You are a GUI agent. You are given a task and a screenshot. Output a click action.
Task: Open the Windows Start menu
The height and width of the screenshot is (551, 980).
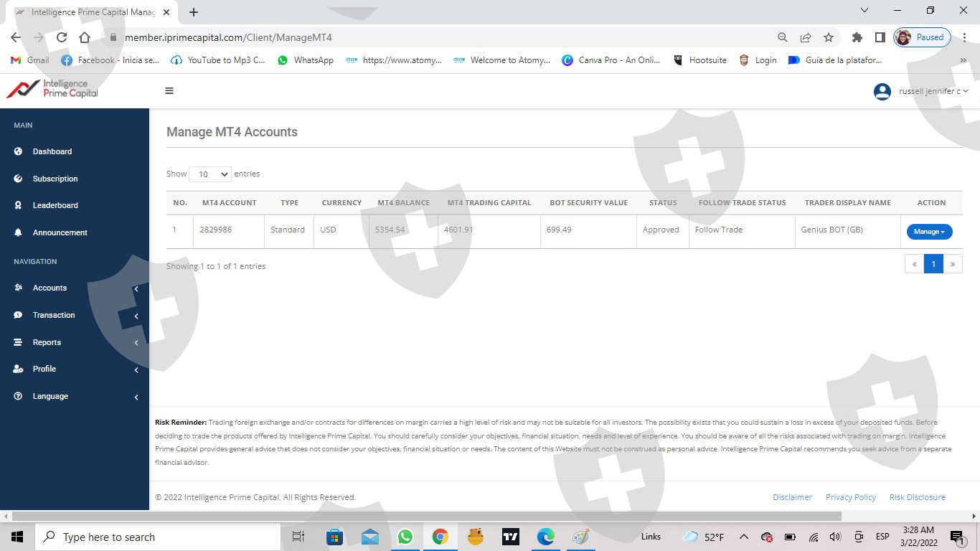click(17, 537)
